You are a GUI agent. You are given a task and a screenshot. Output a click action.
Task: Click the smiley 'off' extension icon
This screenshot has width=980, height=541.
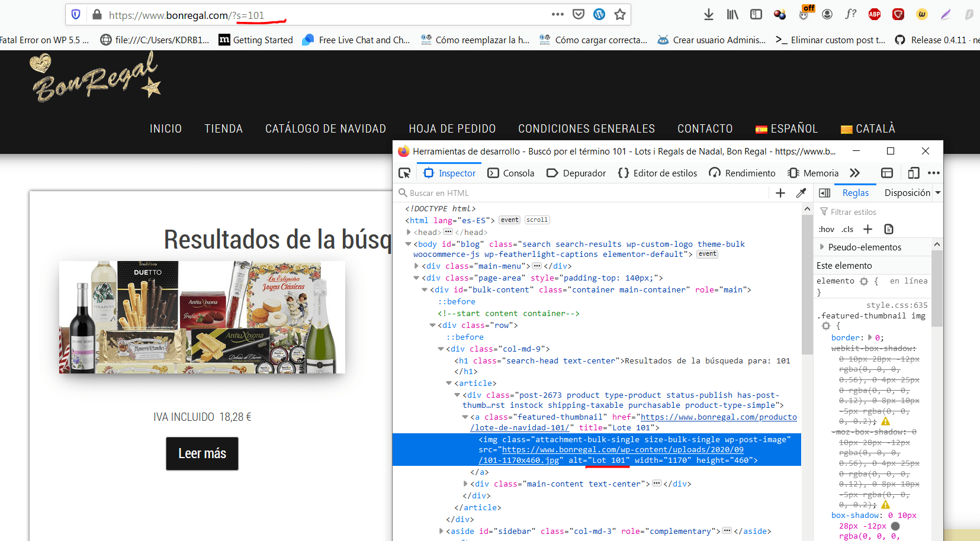tap(805, 13)
